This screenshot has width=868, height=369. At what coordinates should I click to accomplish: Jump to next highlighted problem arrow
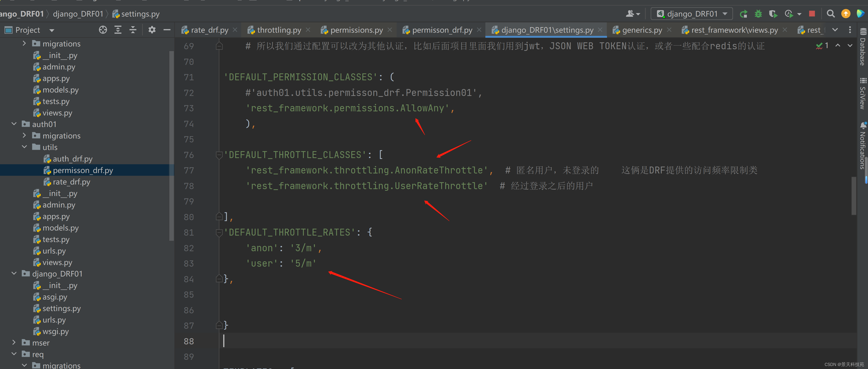click(x=850, y=45)
